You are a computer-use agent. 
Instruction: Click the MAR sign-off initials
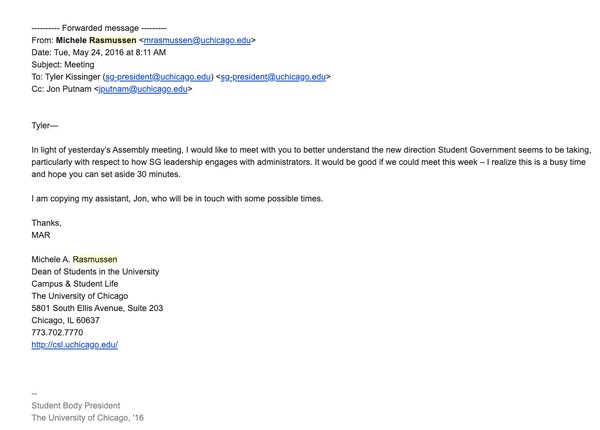[x=41, y=235]
